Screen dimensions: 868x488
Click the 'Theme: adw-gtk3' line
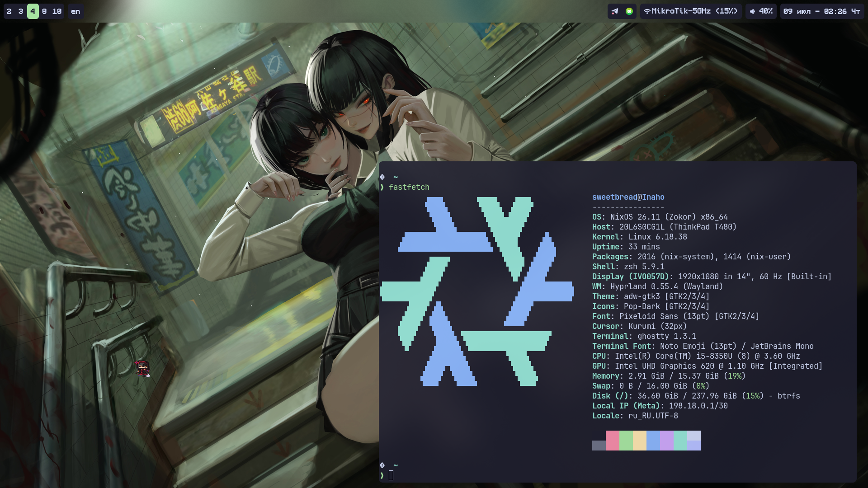(651, 296)
